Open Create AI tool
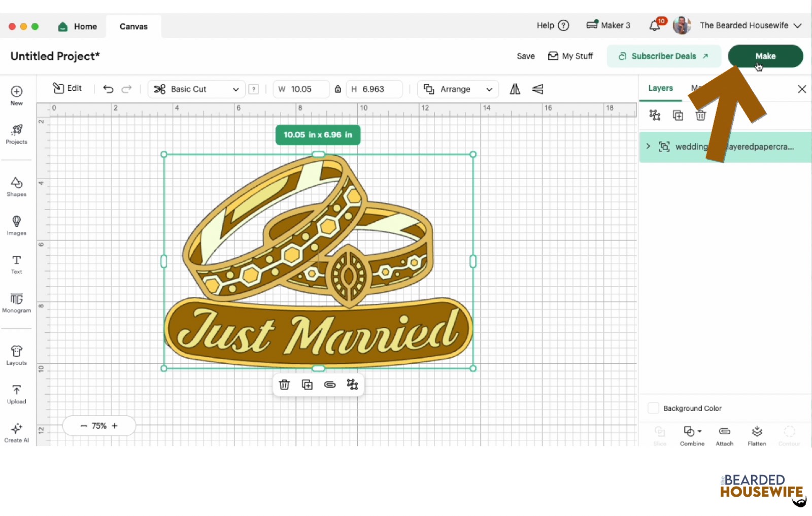The height and width of the screenshot is (516, 812). point(16,432)
